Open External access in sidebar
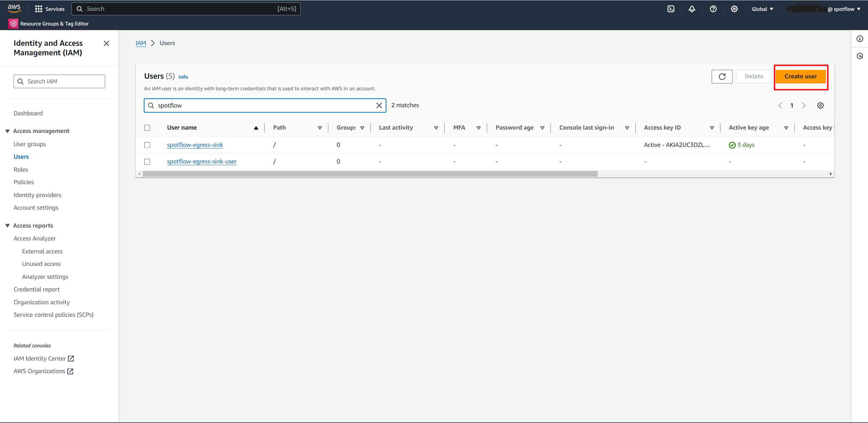The width and height of the screenshot is (868, 423). click(42, 251)
